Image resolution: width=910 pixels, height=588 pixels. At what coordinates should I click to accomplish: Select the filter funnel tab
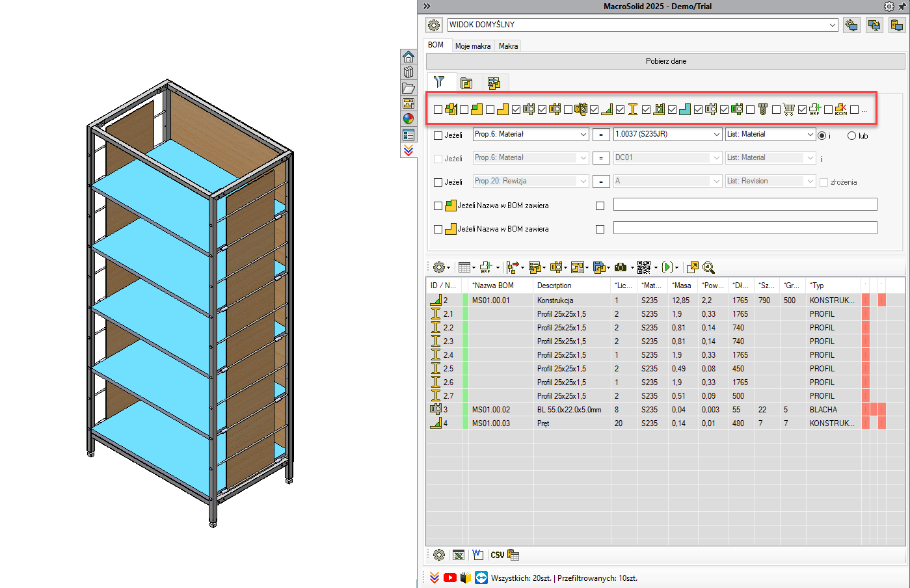pyautogui.click(x=439, y=82)
